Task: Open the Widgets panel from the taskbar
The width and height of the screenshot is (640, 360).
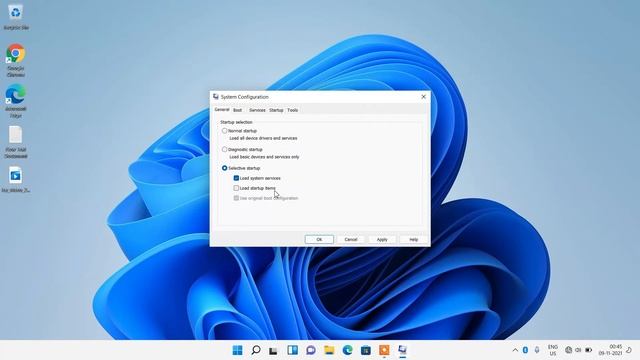Action: (292, 350)
